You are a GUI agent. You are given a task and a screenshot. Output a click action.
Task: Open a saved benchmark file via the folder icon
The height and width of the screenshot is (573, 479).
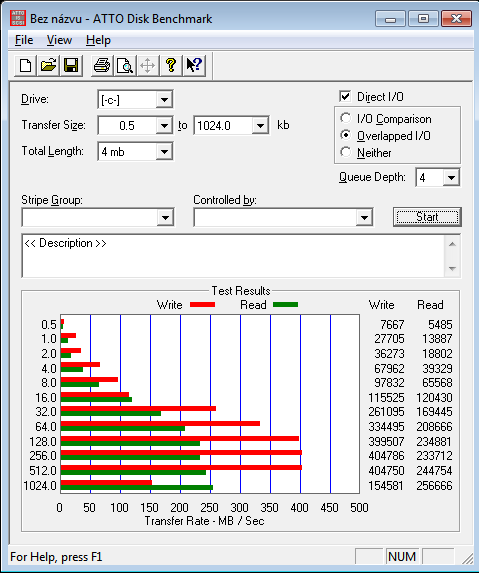(48, 66)
